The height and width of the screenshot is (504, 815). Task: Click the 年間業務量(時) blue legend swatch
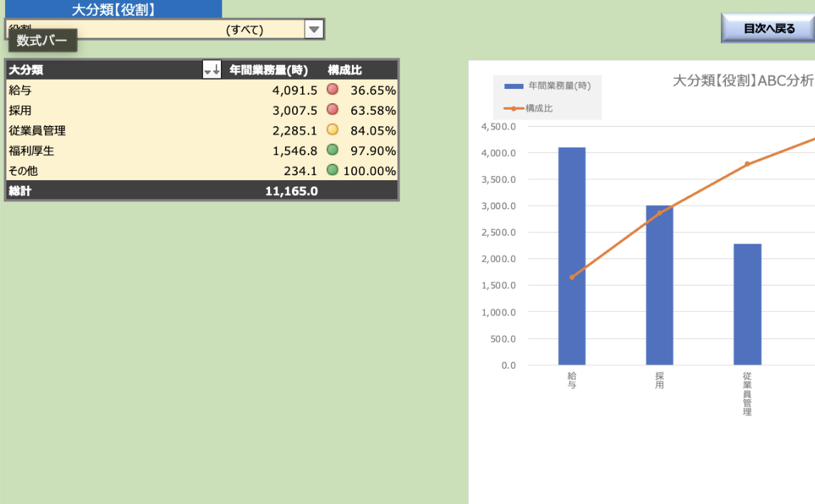(514, 86)
